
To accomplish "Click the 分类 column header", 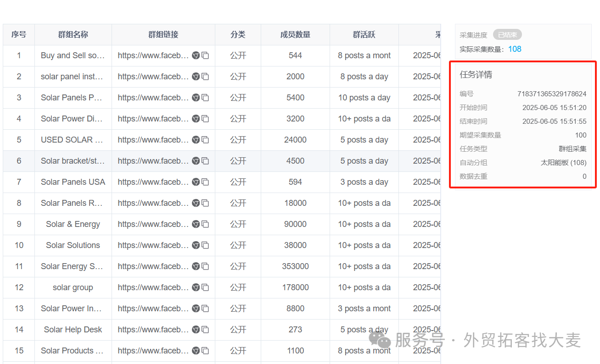I will click(x=238, y=34).
